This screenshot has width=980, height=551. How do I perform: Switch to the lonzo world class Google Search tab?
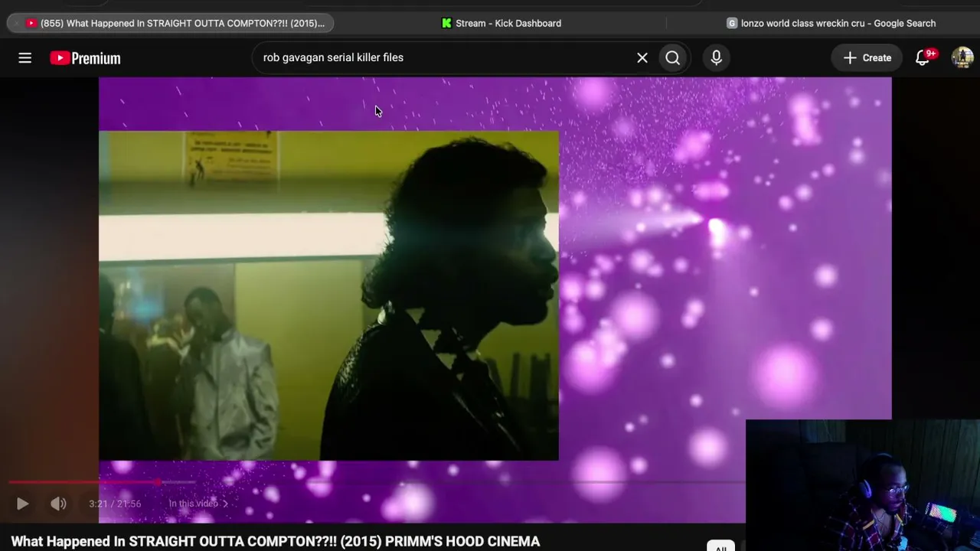831,23
